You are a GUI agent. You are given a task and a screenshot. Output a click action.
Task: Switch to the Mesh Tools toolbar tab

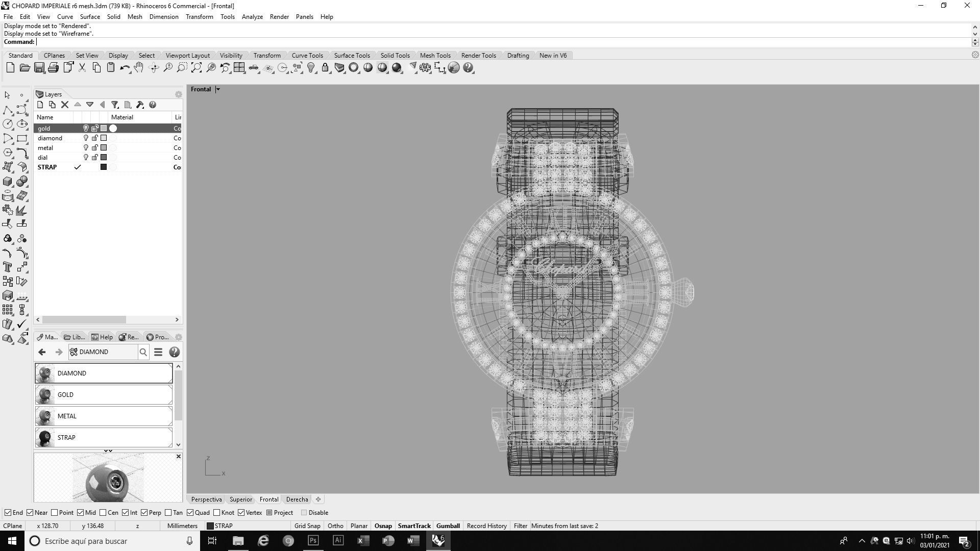coord(435,56)
